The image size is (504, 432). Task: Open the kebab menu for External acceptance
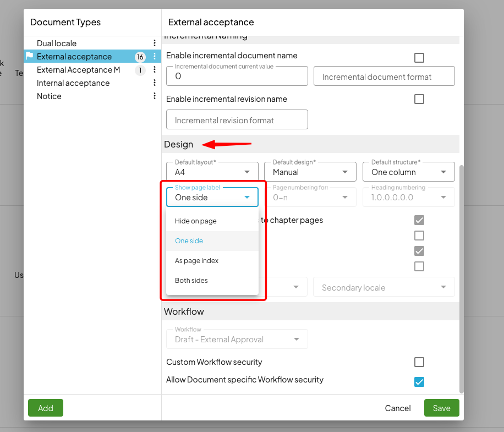click(x=155, y=56)
